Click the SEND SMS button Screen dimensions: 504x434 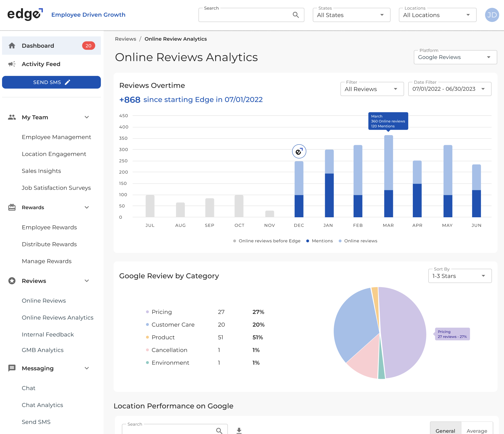[x=51, y=82]
